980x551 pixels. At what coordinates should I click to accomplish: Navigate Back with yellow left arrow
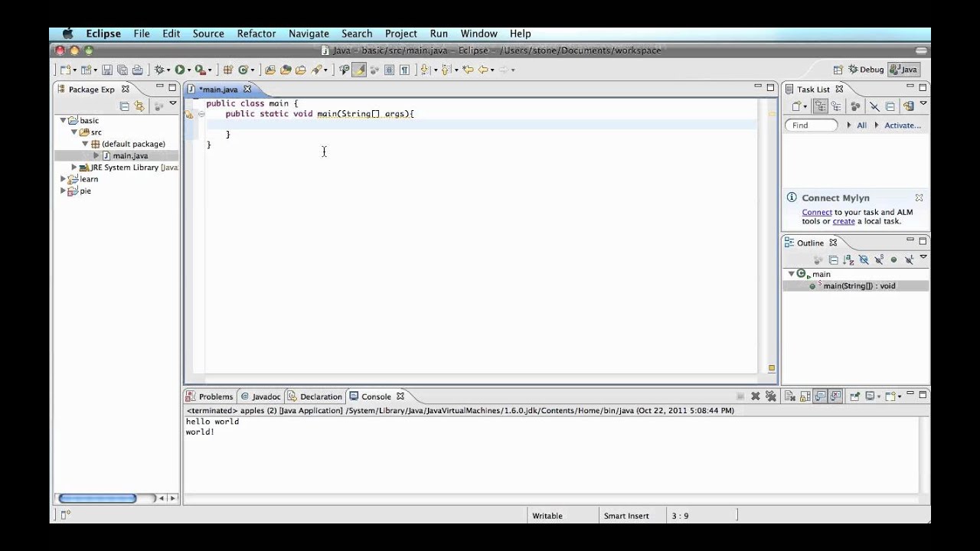(482, 70)
